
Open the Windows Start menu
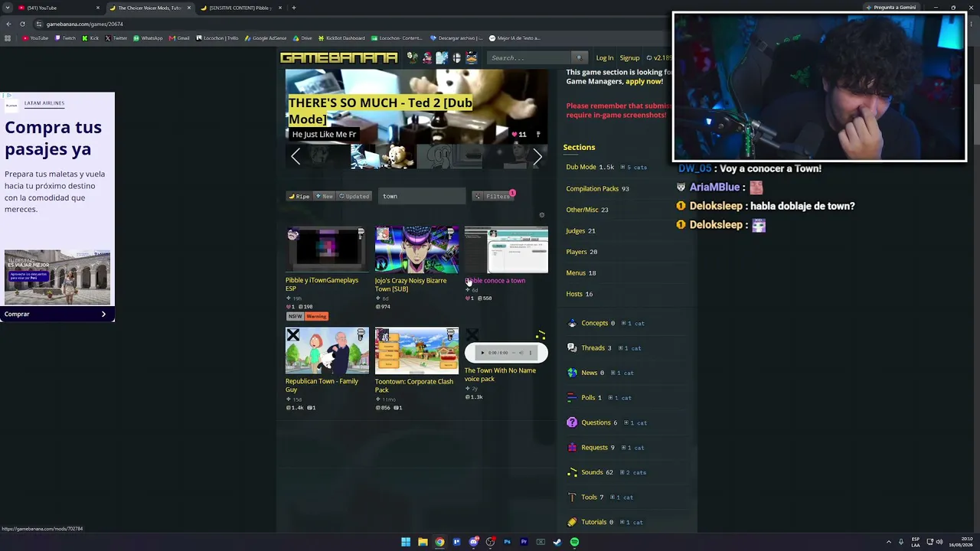tap(406, 542)
